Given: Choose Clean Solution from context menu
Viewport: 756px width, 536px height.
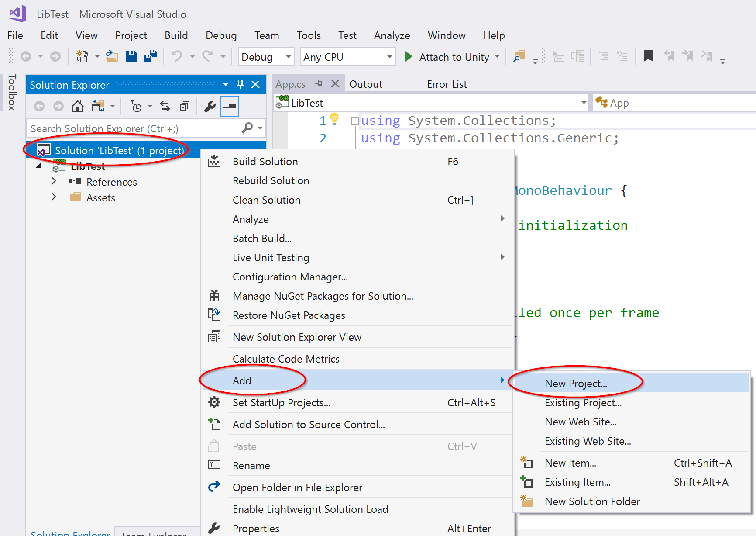Looking at the screenshot, I should 358,200.
